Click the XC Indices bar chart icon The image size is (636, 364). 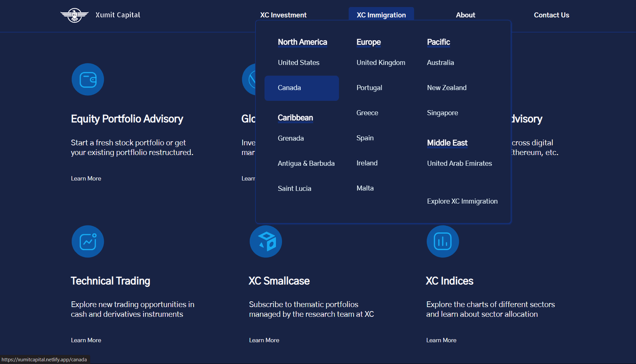click(x=442, y=241)
